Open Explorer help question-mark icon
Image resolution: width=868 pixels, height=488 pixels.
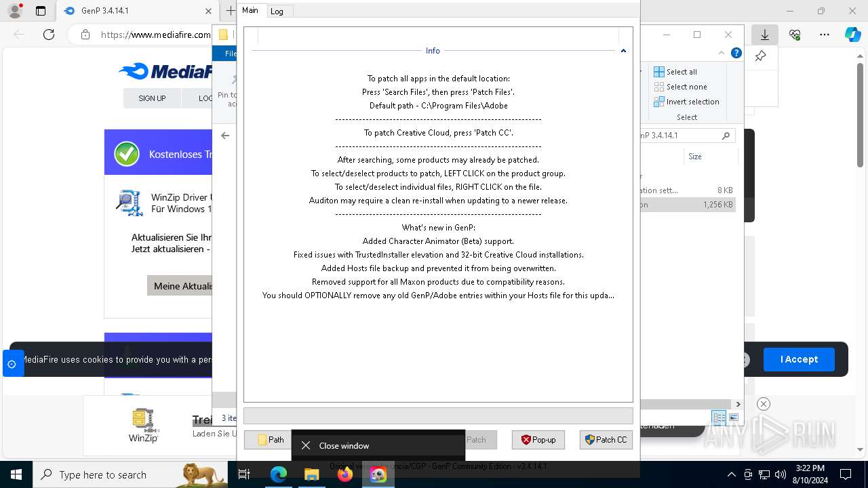[736, 53]
